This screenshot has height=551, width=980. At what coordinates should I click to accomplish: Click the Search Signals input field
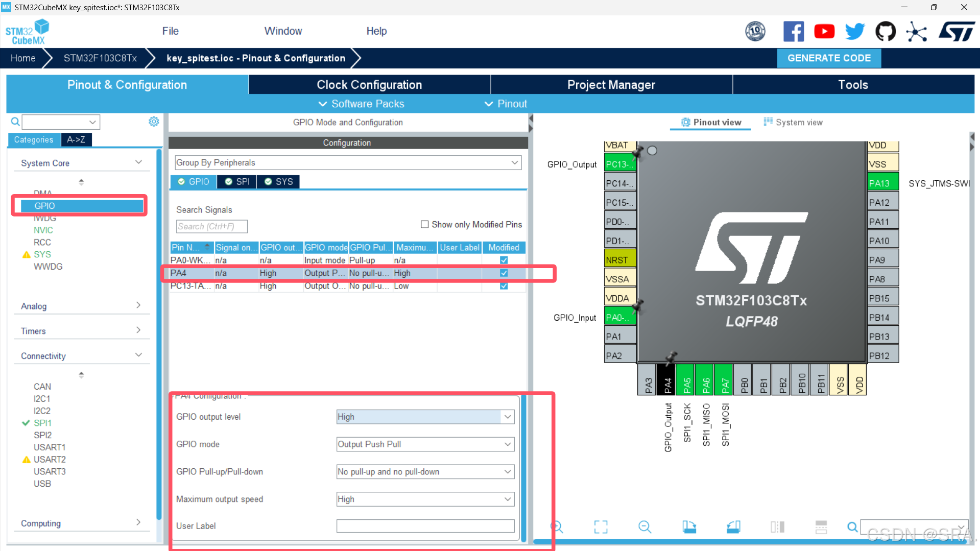pos(211,226)
